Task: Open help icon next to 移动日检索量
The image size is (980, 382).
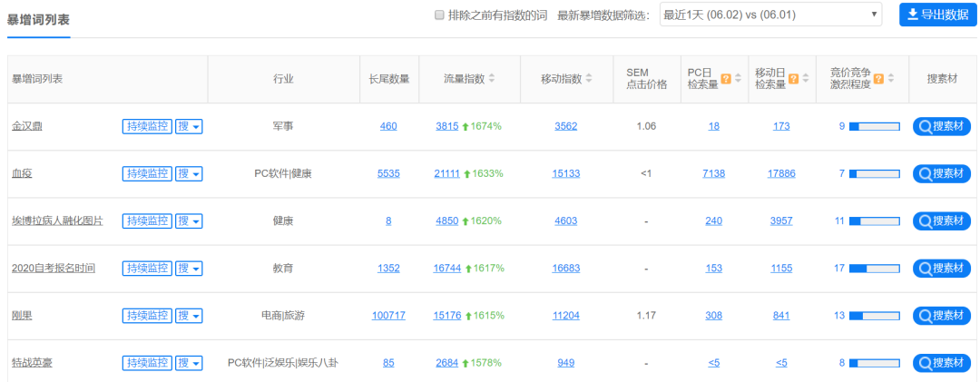Action: click(793, 79)
